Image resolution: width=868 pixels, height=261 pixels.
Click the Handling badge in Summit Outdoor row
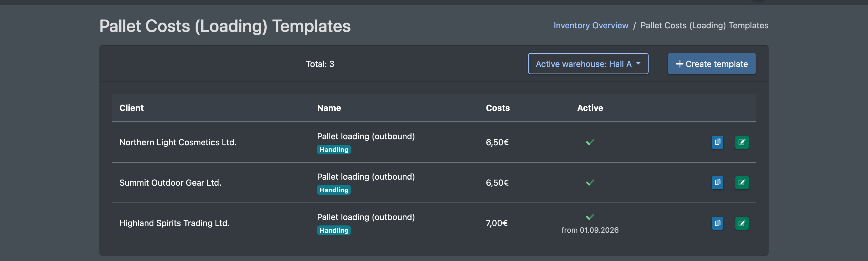334,190
